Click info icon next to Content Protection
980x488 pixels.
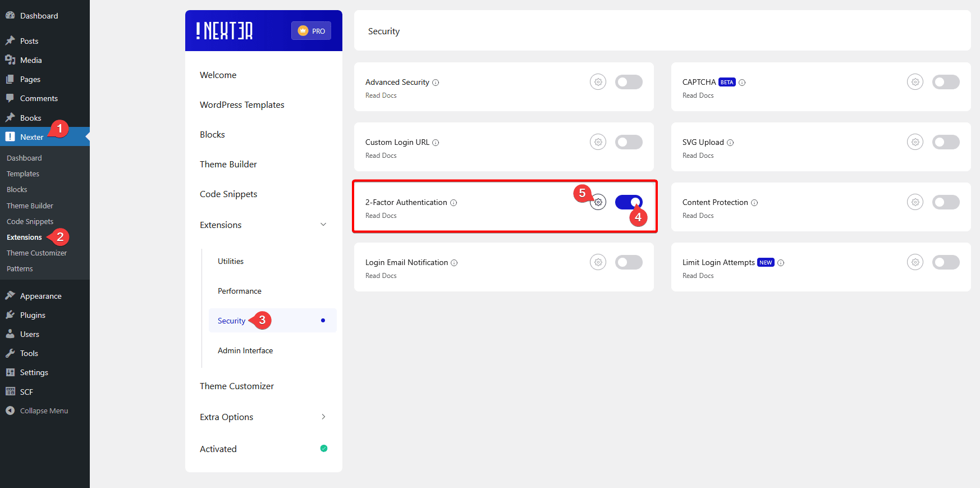(754, 203)
